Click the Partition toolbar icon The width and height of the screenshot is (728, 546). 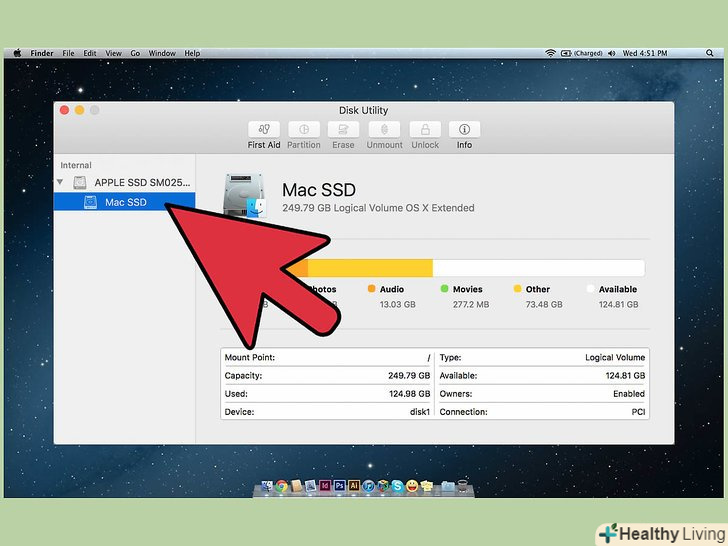click(304, 130)
